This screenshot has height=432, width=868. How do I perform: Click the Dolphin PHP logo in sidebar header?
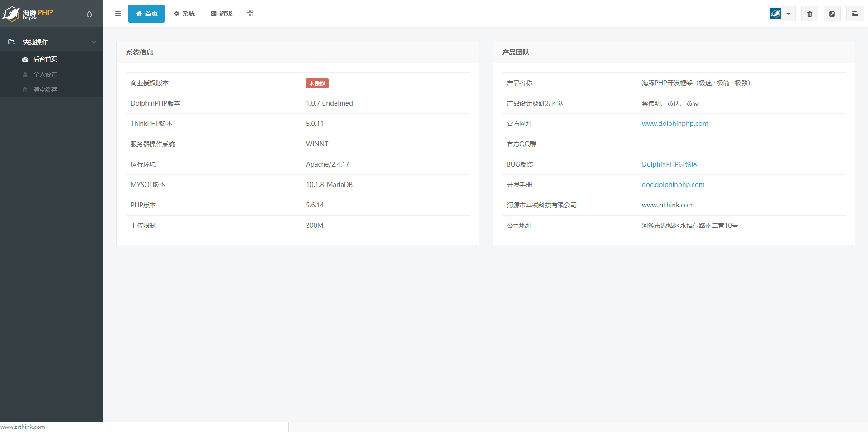[28, 14]
